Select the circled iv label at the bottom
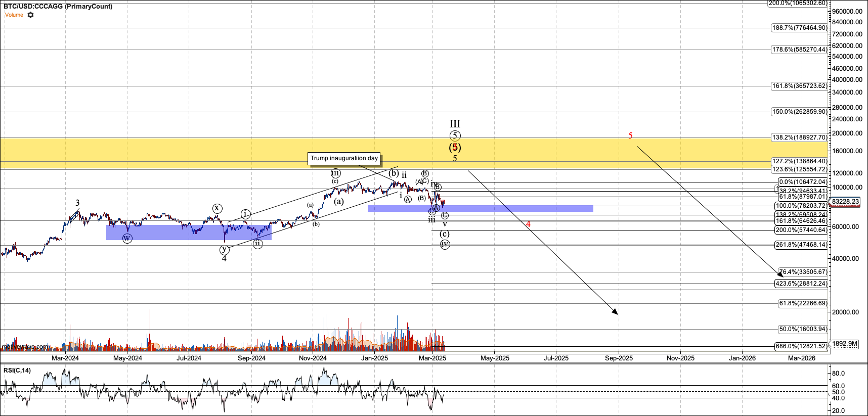Screen dimensions: 868x416 [x=445, y=245]
